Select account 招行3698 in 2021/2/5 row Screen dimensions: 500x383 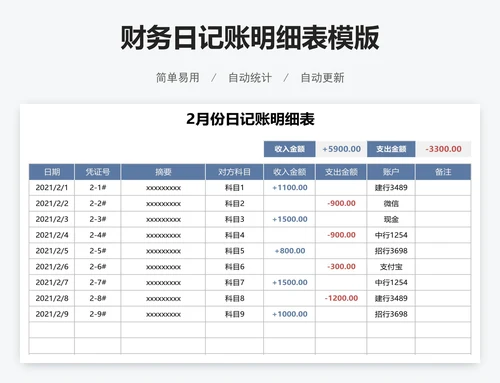click(391, 251)
